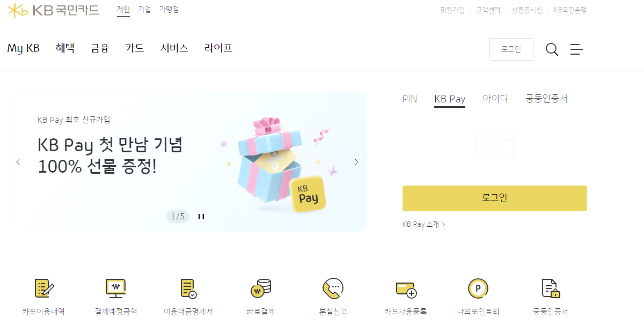The width and height of the screenshot is (644, 326).
Task: Click the 바로결제 coin stack icon
Action: (261, 288)
